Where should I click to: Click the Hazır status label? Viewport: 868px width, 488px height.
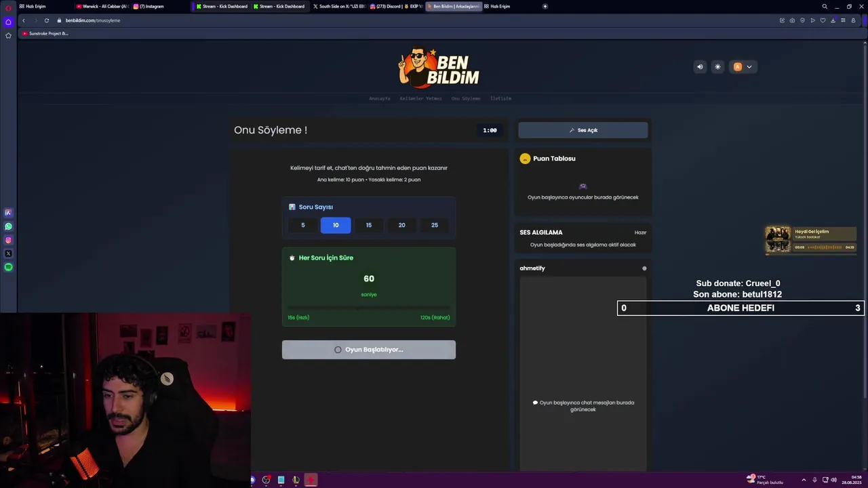pos(640,232)
